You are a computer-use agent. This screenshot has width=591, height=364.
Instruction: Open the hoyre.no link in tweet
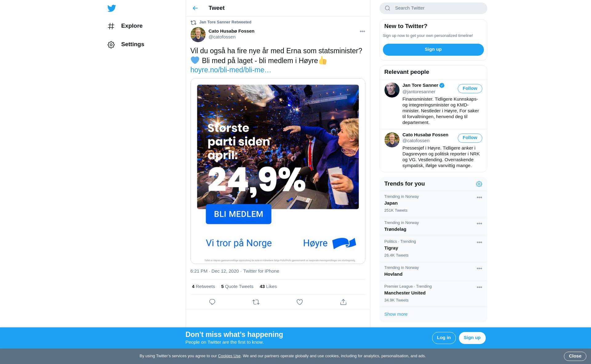[231, 70]
